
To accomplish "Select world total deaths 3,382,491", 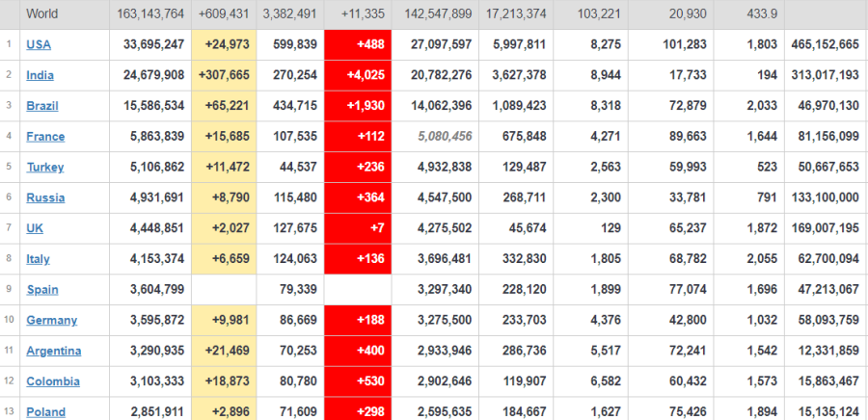I will pos(290,13).
